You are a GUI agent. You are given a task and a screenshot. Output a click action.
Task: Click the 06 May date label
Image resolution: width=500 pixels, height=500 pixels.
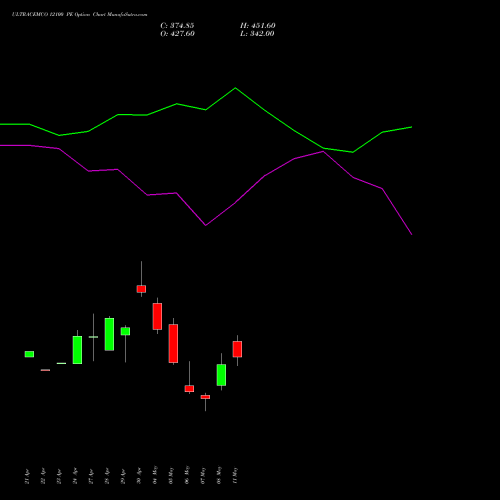point(187,475)
